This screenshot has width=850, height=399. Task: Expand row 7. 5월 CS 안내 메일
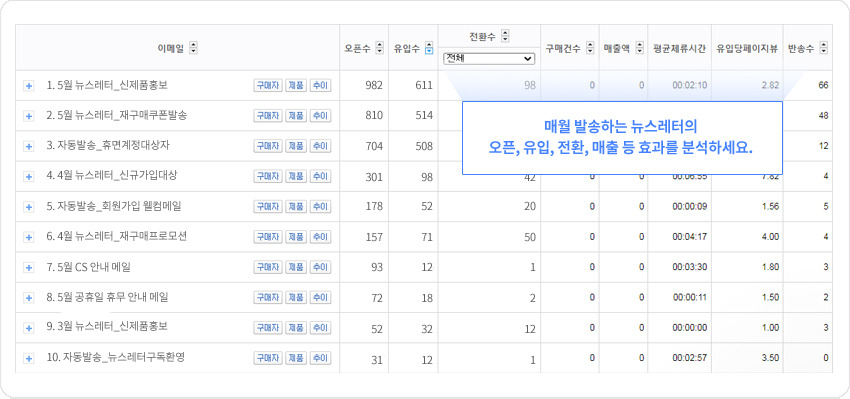coord(29,268)
